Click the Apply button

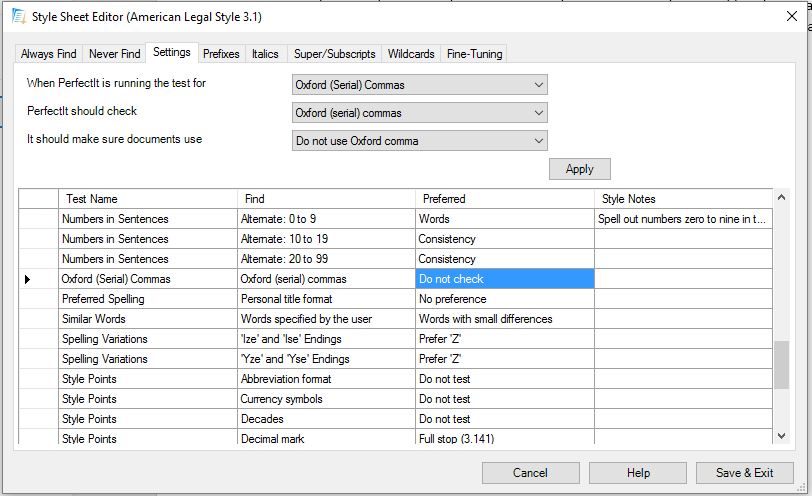[579, 169]
